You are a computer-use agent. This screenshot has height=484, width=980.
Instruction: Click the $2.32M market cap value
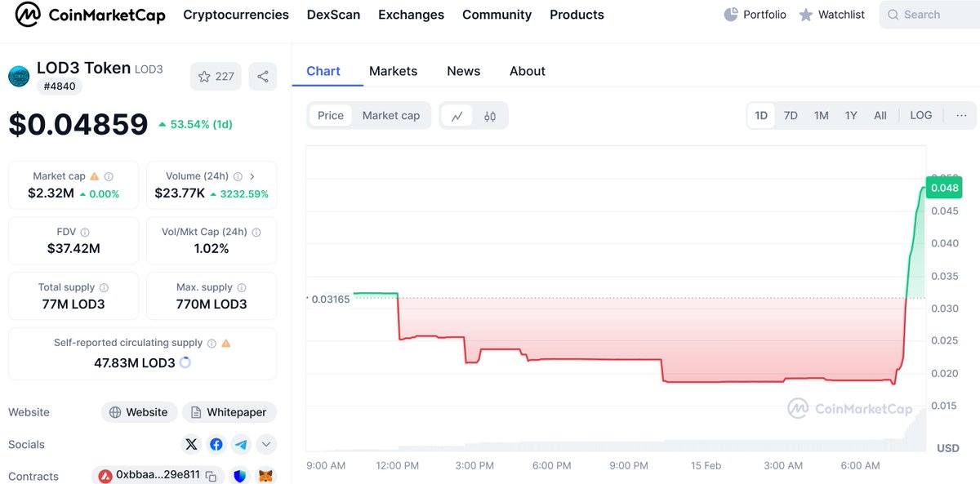(51, 193)
